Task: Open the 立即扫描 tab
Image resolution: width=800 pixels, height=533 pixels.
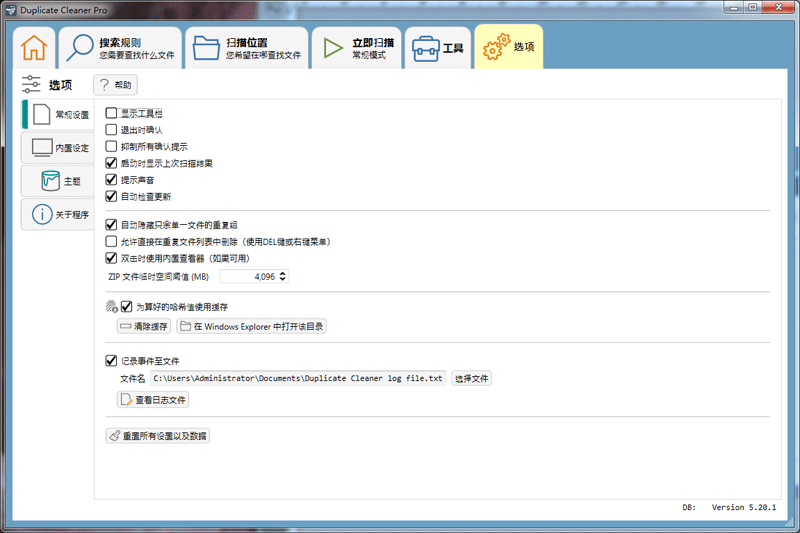Action: (x=357, y=47)
